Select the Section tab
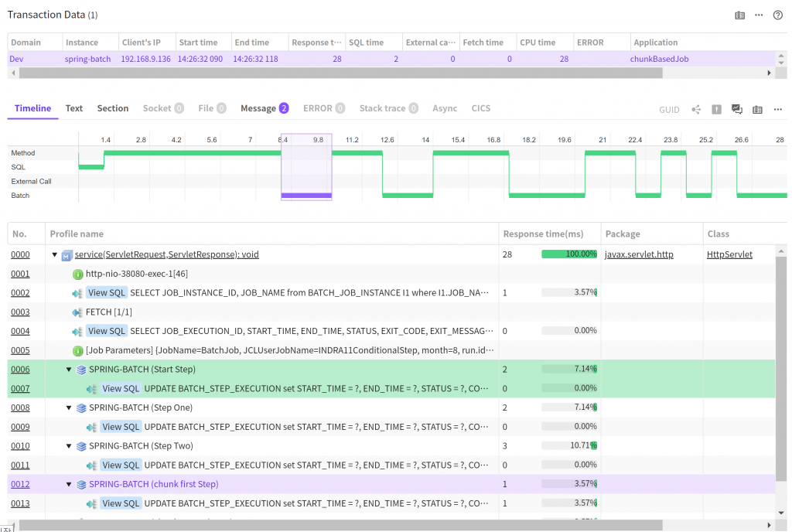This screenshot has width=792, height=532. 113,108
